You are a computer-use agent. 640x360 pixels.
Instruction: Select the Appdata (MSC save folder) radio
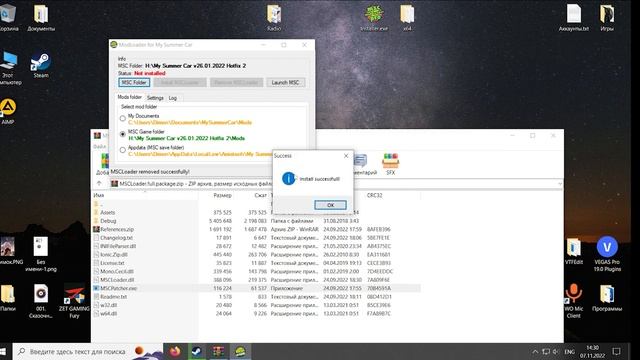click(x=122, y=150)
